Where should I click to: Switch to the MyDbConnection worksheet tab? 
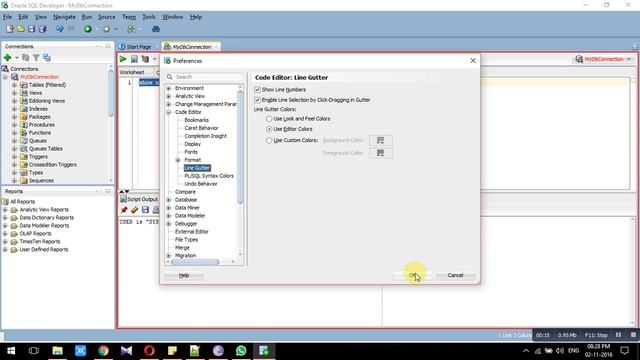click(x=191, y=47)
